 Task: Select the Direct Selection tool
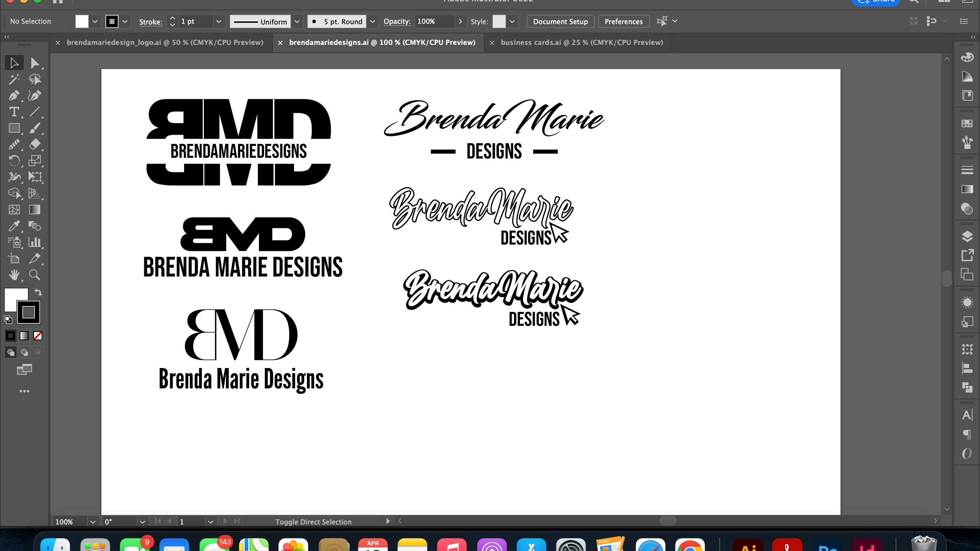coord(35,63)
